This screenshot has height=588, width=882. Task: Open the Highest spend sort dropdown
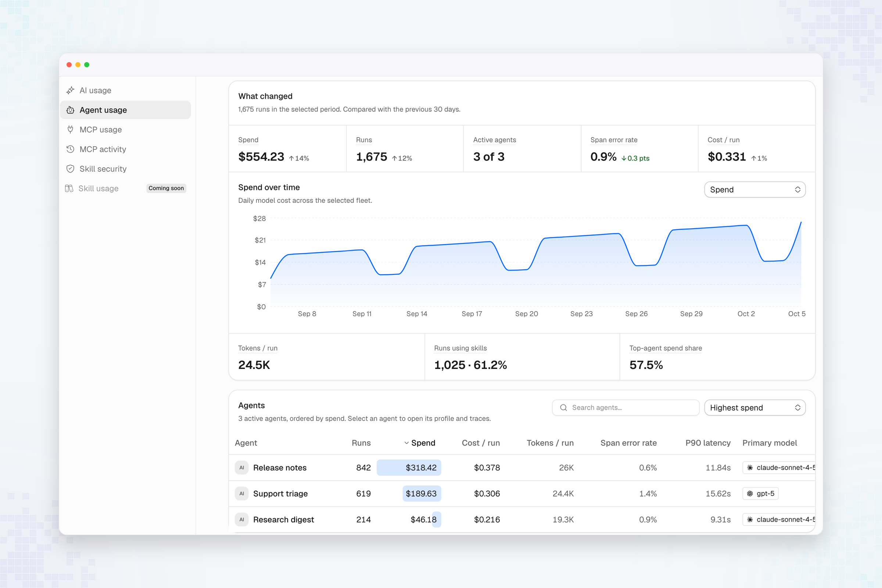point(754,408)
